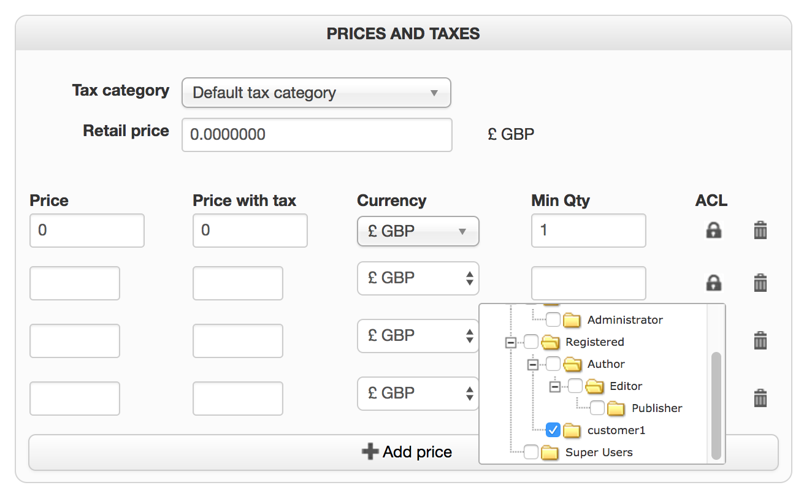
Task: Click ACL lock icon in second price row
Action: (x=713, y=283)
